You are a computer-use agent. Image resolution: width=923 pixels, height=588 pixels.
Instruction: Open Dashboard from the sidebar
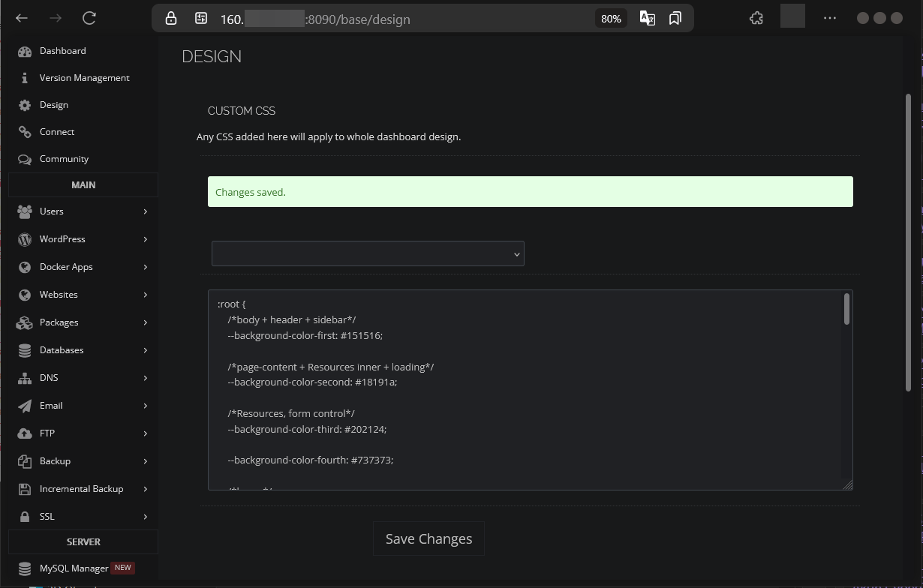click(62, 51)
